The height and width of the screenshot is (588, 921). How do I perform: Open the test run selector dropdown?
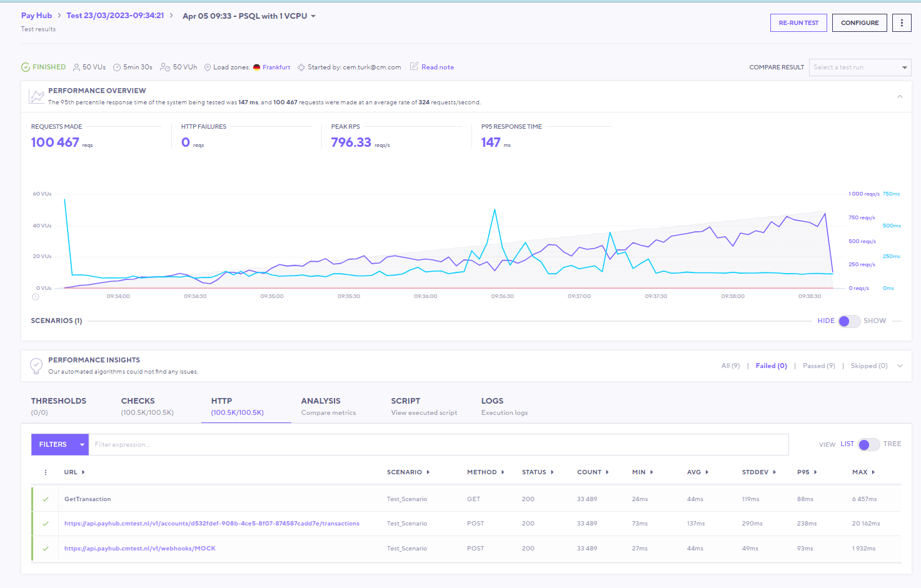click(249, 16)
